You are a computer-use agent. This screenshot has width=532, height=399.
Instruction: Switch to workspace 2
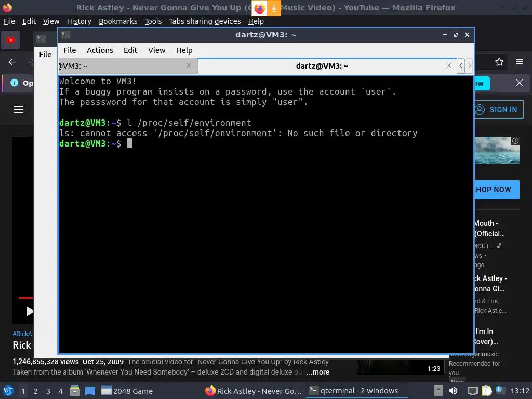tap(36, 391)
